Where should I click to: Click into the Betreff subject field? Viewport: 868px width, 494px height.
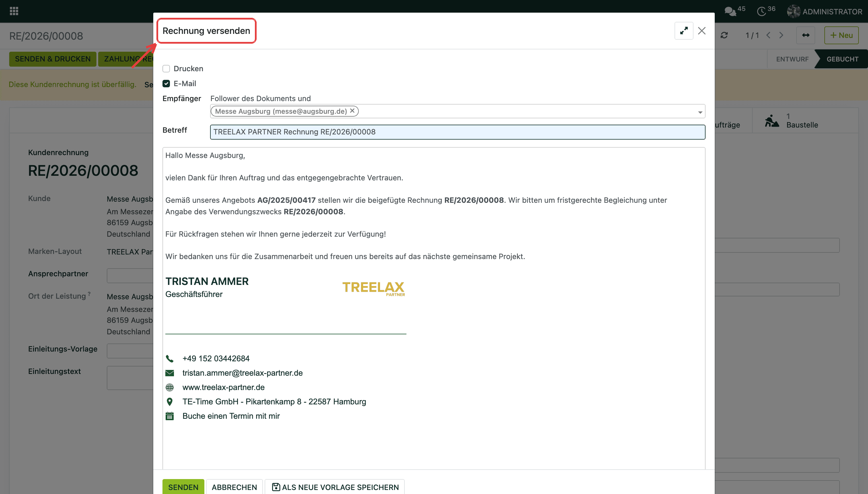458,132
